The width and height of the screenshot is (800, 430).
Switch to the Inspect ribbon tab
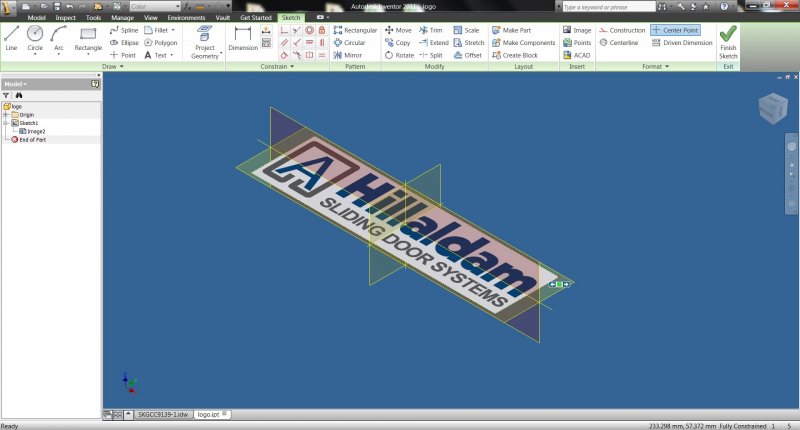[x=65, y=18]
